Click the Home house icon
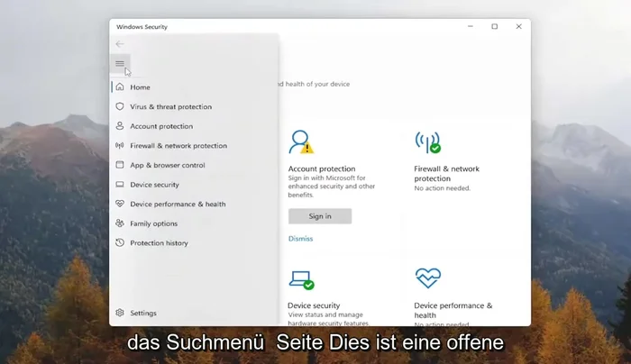 120,86
